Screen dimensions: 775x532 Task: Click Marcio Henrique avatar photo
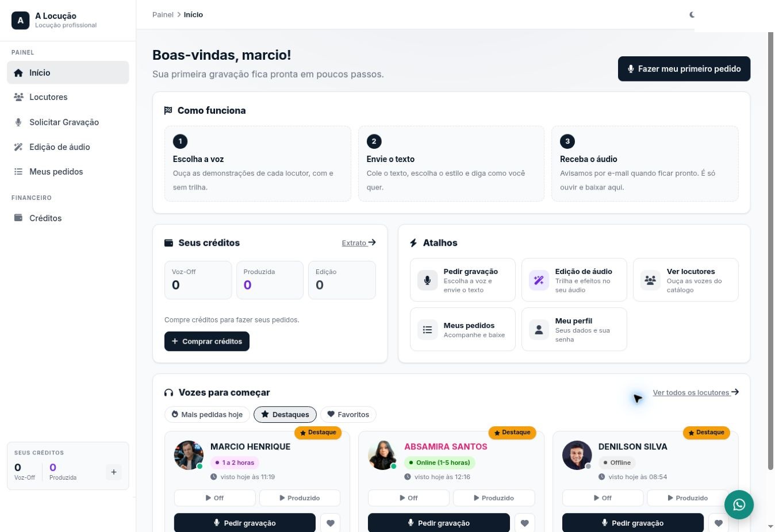pos(189,455)
